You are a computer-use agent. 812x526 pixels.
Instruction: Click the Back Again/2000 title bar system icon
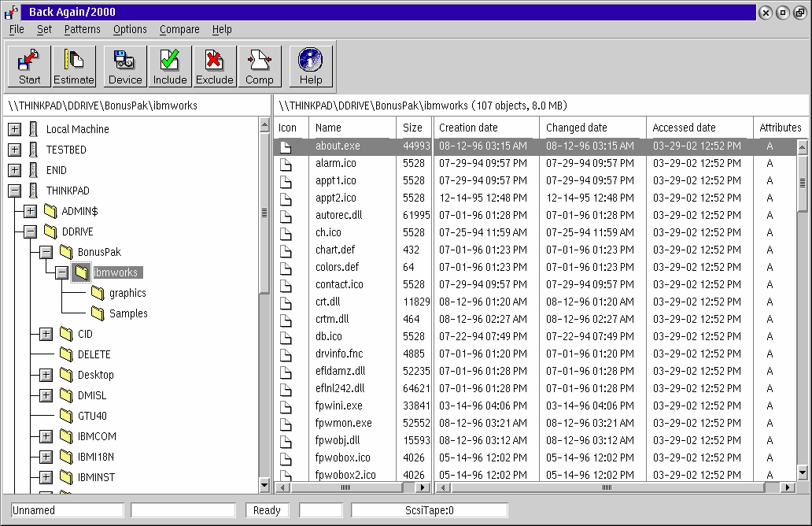click(x=11, y=12)
